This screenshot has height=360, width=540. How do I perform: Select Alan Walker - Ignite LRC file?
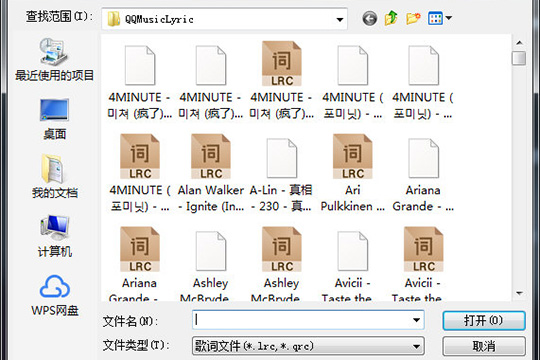coord(210,173)
